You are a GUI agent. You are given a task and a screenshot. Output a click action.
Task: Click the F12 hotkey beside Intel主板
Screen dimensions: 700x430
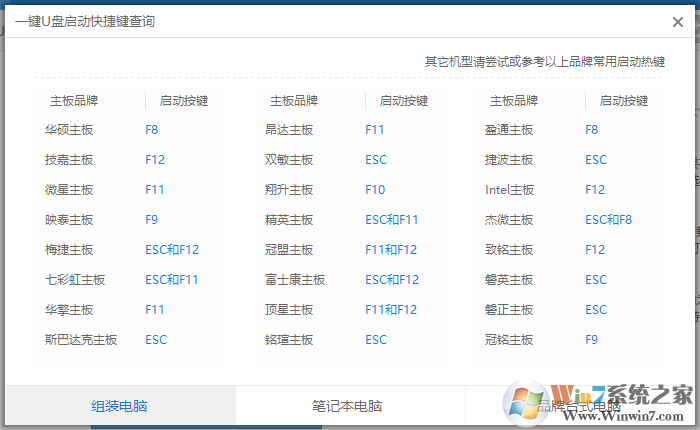coord(595,190)
